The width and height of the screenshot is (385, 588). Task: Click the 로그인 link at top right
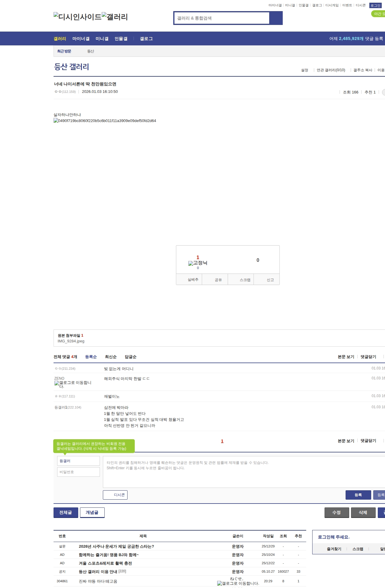tap(375, 5)
